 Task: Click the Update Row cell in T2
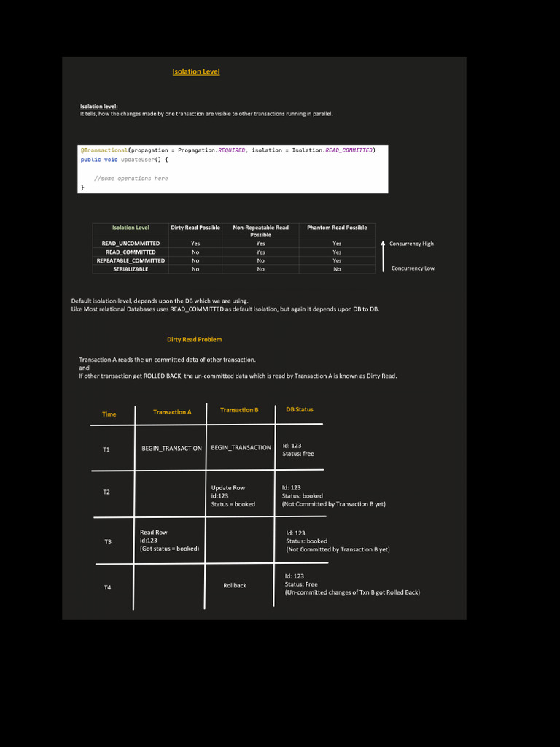233,496
